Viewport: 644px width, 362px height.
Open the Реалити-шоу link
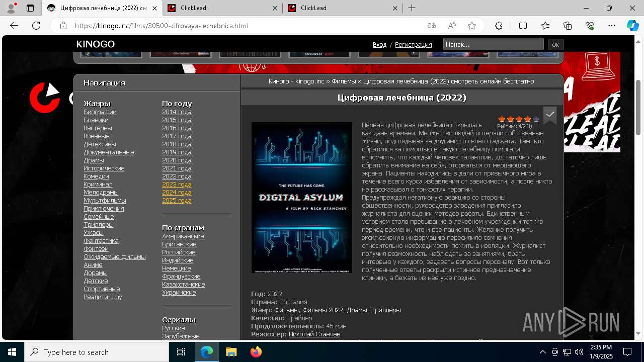(x=103, y=297)
